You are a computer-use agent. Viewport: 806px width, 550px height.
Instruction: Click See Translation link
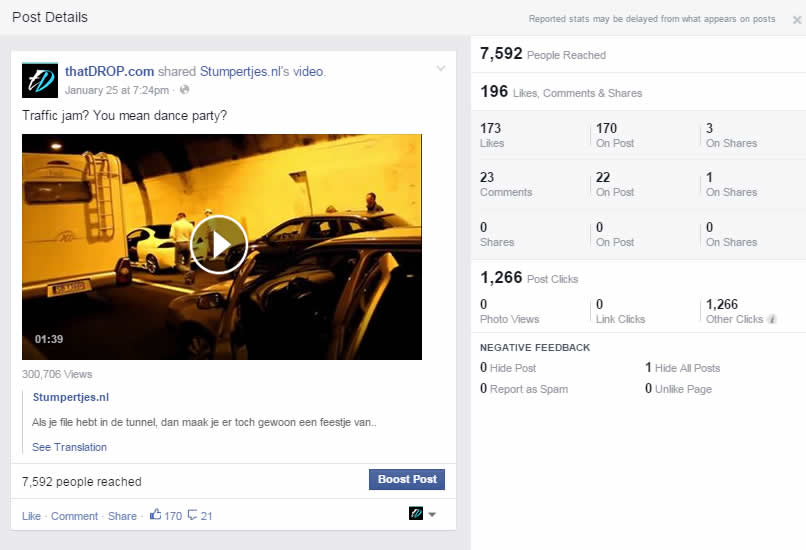pyautogui.click(x=69, y=447)
